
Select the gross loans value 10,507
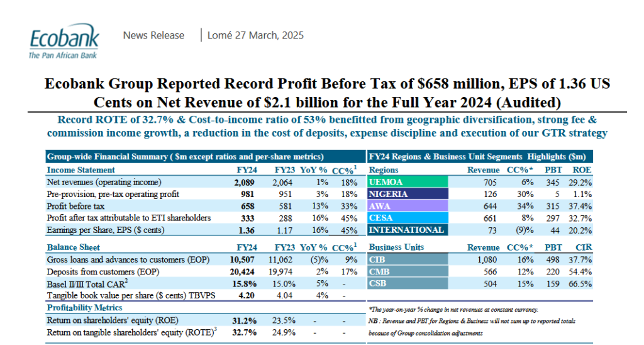point(242,259)
